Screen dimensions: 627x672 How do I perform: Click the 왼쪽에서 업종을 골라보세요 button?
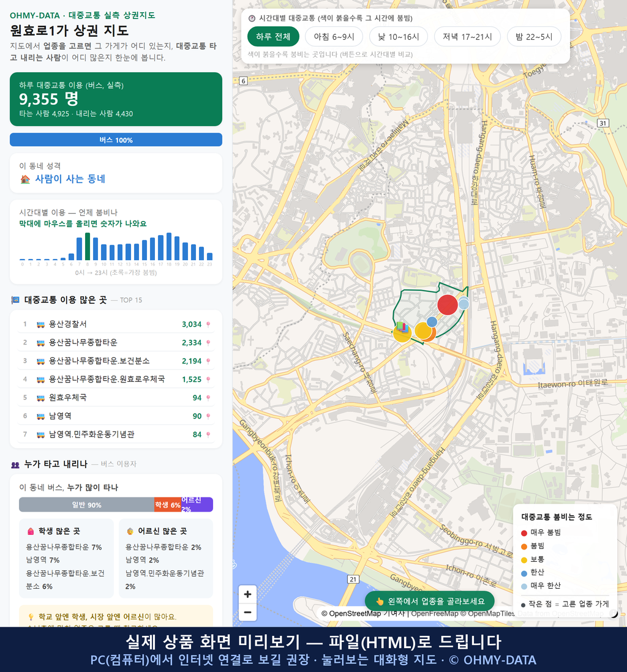click(x=430, y=601)
